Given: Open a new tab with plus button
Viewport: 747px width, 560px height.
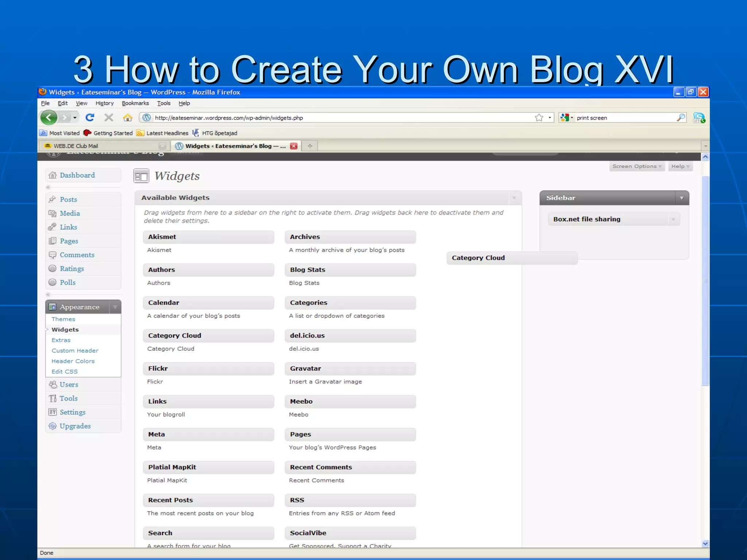Looking at the screenshot, I should pyautogui.click(x=310, y=146).
